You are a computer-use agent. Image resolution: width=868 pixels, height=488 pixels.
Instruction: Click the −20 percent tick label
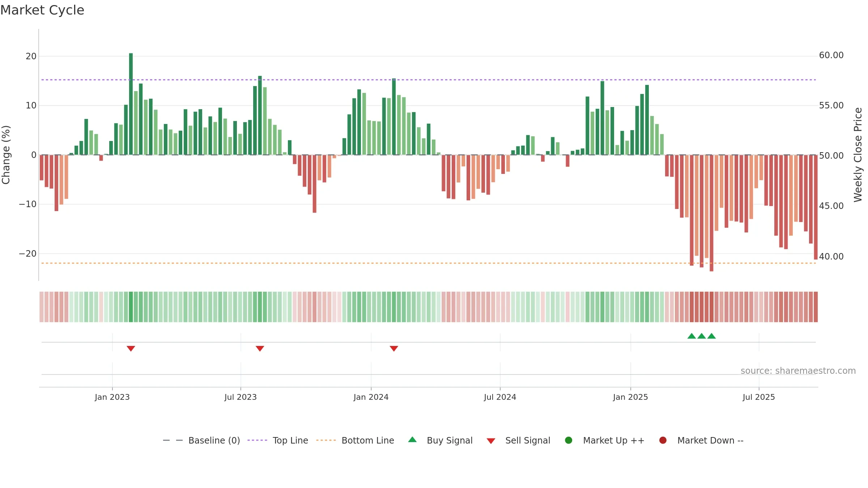pyautogui.click(x=28, y=254)
